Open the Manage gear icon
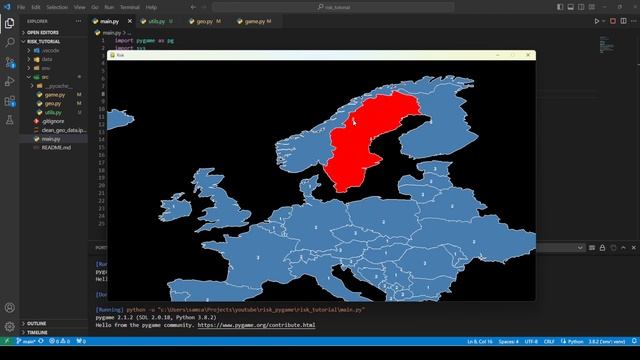640x360 pixels. 9,327
